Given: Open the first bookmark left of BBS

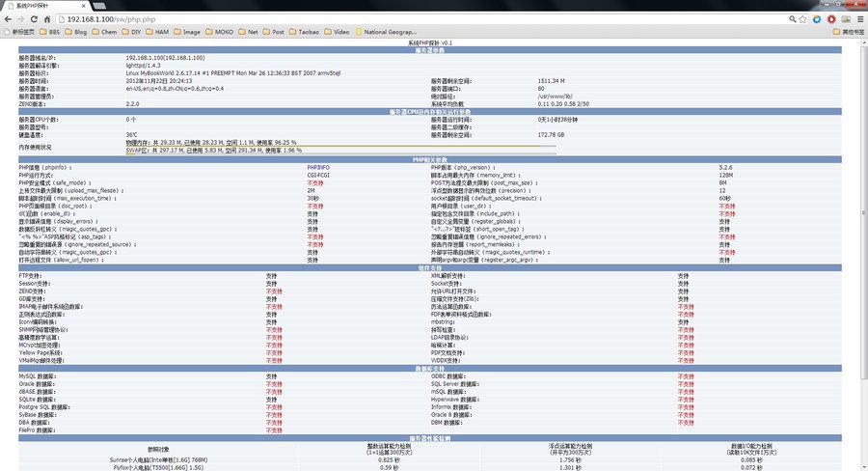Looking at the screenshot, I should (x=19, y=32).
